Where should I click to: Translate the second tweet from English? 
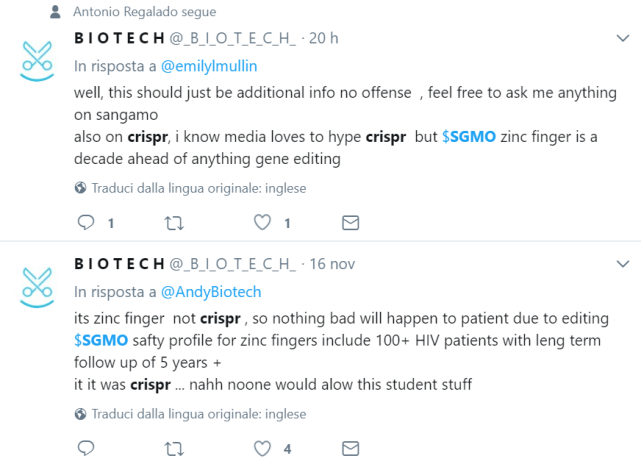[198, 414]
